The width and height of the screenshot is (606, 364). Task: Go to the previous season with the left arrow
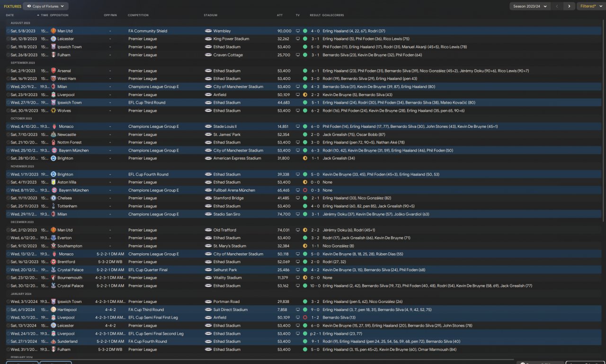pos(557,6)
